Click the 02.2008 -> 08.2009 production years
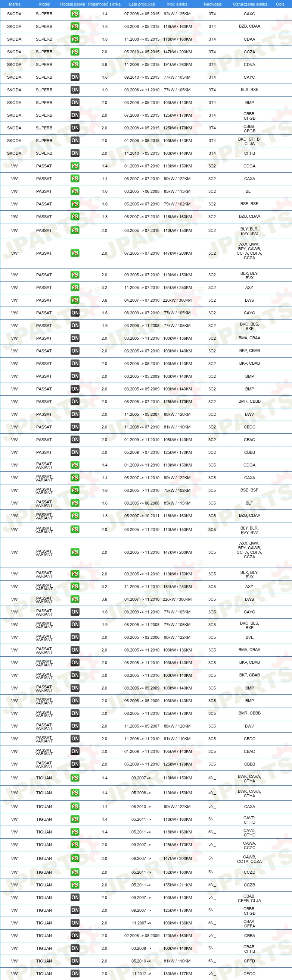292x980 pixels. pos(142,936)
